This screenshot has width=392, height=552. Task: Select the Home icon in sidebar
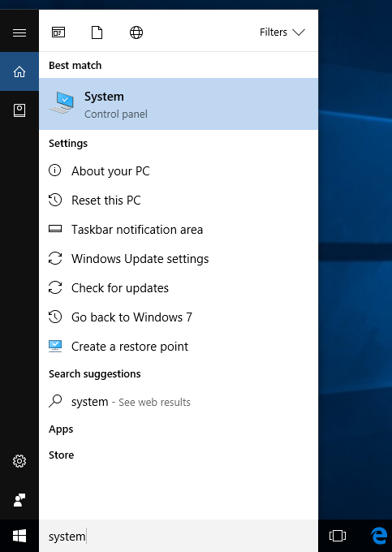click(x=19, y=71)
